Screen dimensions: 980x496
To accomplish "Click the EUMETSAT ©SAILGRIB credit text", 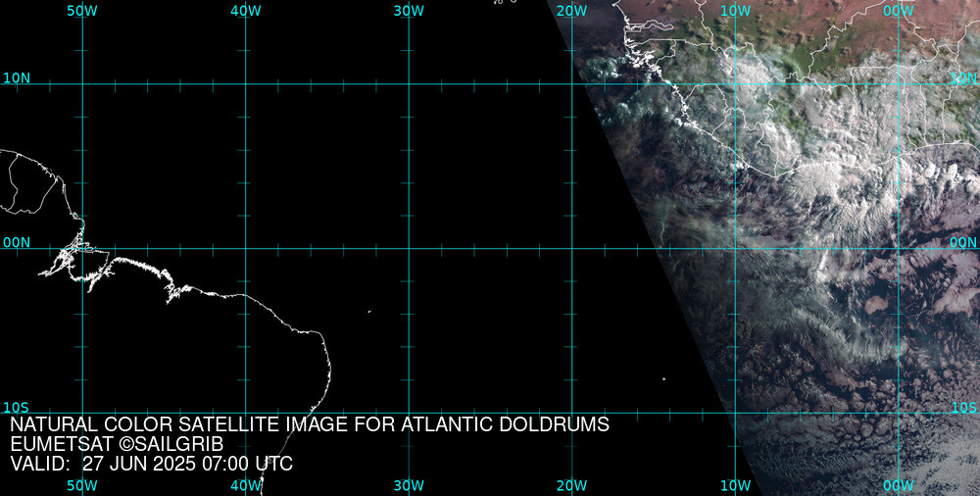I will coord(117,444).
